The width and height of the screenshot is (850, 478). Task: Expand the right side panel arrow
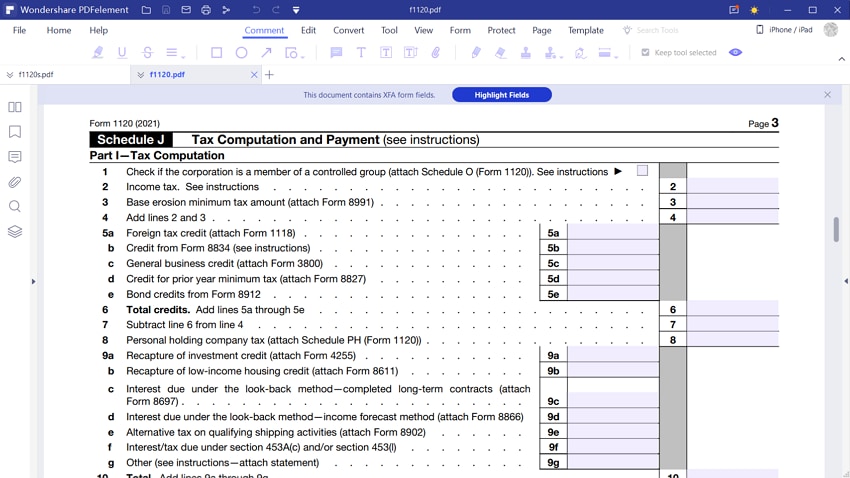point(846,281)
